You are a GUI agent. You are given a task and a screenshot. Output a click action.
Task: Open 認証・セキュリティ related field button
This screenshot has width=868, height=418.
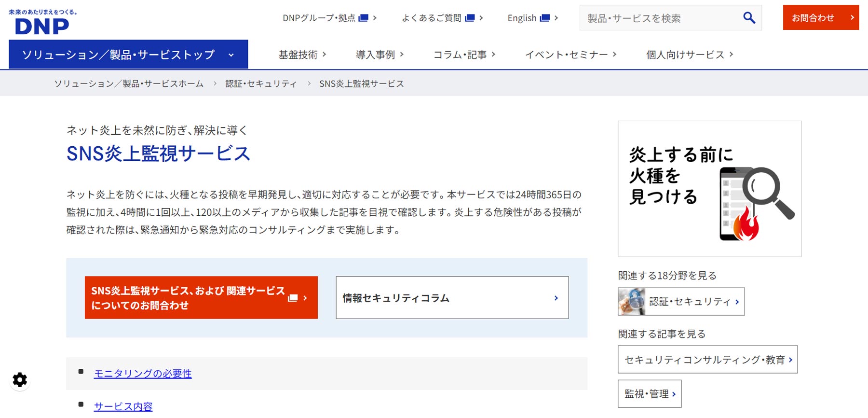(x=681, y=302)
